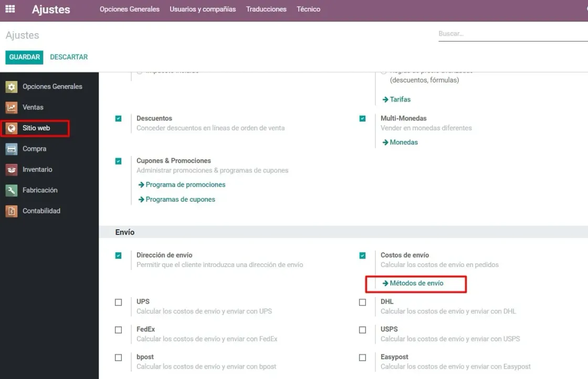
Task: Open the apps grid menu icon
Action: point(10,8)
